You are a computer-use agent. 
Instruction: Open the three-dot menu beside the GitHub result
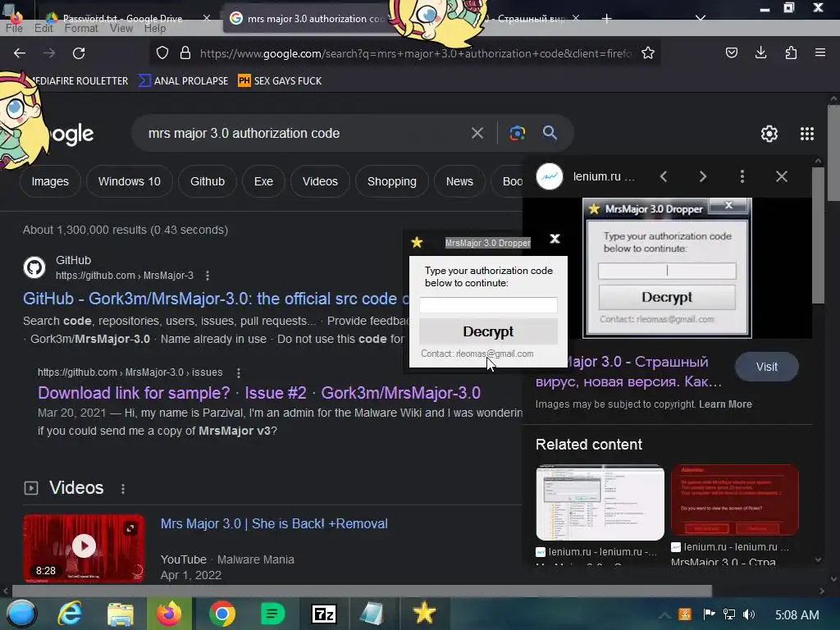[208, 276]
